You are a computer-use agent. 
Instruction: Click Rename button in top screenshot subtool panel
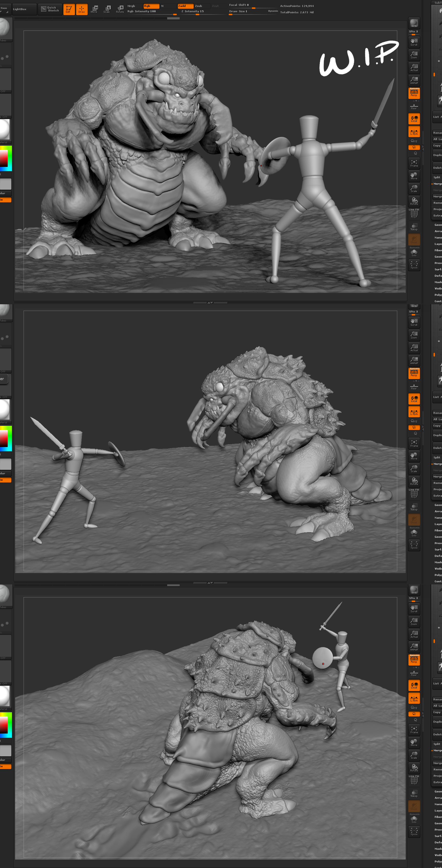pos(437,133)
